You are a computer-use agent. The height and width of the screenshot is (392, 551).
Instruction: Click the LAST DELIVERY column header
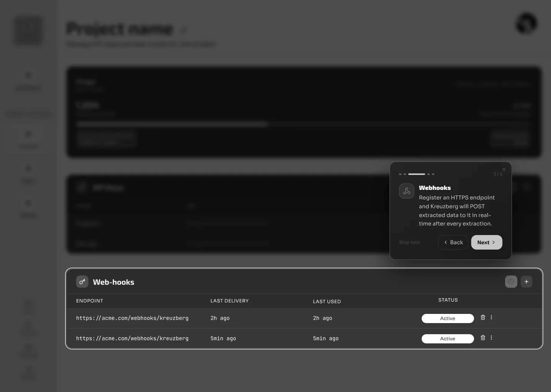(x=230, y=301)
